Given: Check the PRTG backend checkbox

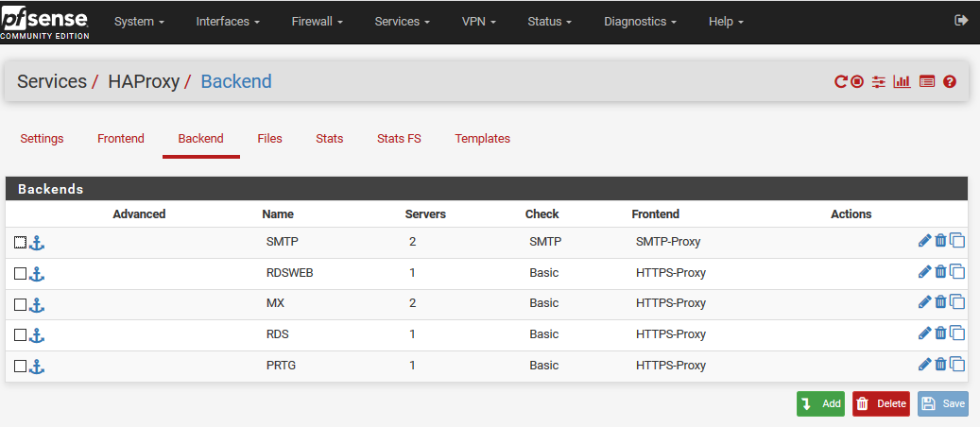Looking at the screenshot, I should coord(20,367).
